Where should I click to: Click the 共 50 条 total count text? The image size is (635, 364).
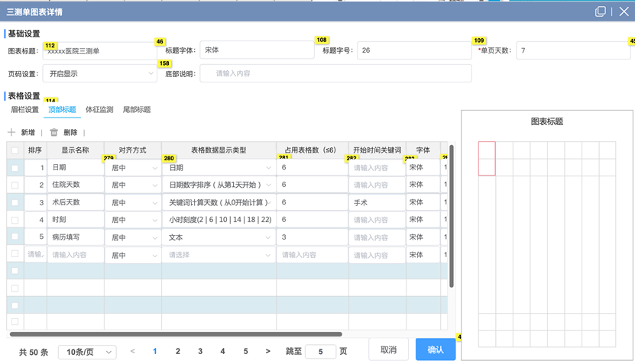coord(33,353)
